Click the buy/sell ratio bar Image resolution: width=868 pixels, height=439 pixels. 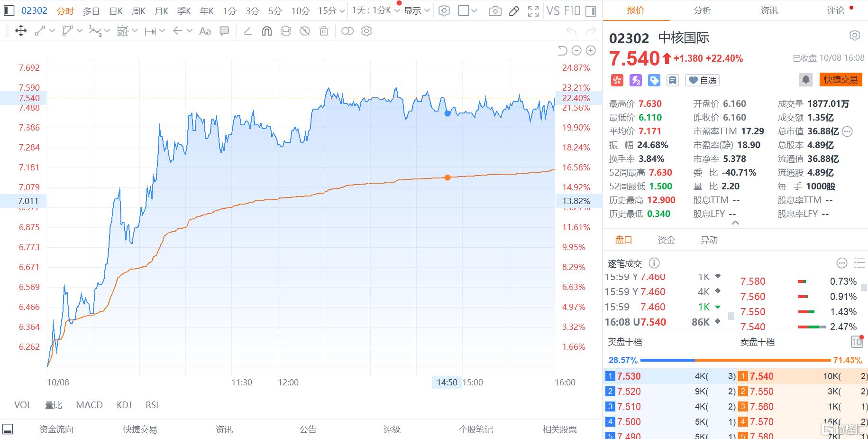pyautogui.click(x=735, y=360)
